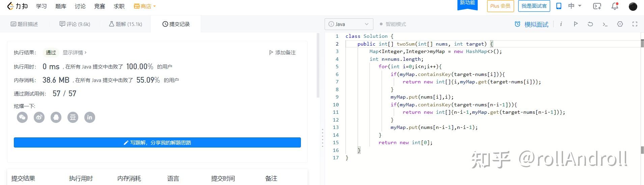Open the playground code icon in header
644x185 pixels.
pos(597,6)
